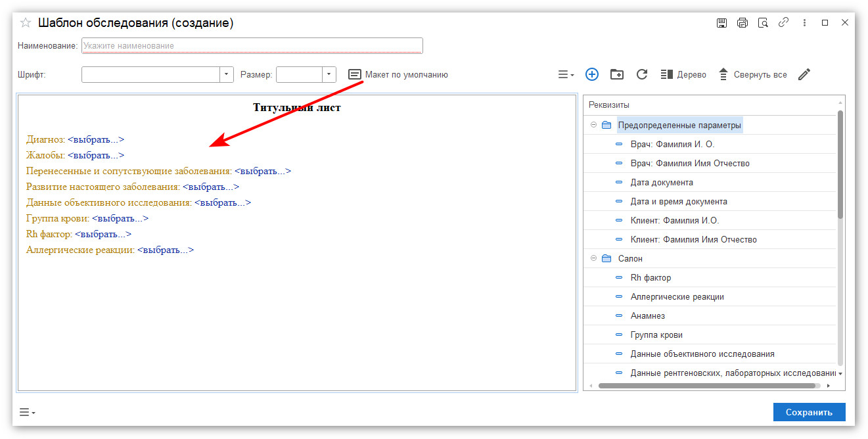Open the Размер dropdown arrow
This screenshot has width=868, height=439.
click(x=329, y=74)
